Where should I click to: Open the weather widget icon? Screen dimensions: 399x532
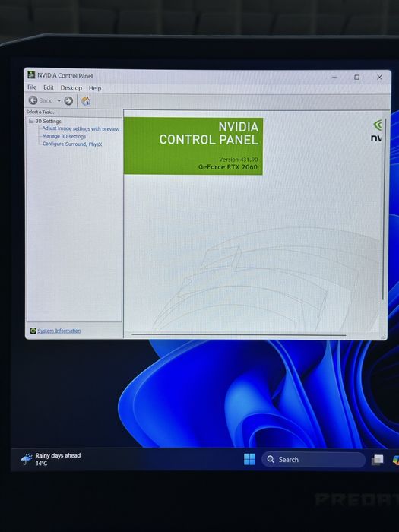[x=27, y=459]
